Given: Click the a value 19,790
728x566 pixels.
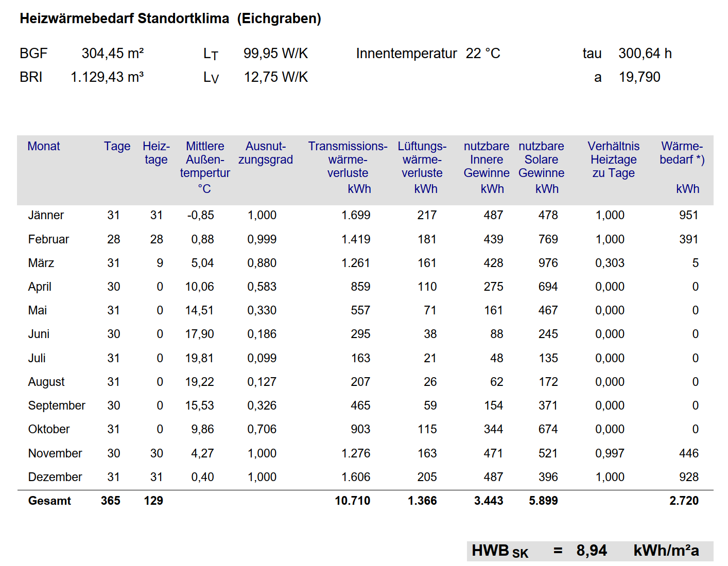Looking at the screenshot, I should click(639, 77).
